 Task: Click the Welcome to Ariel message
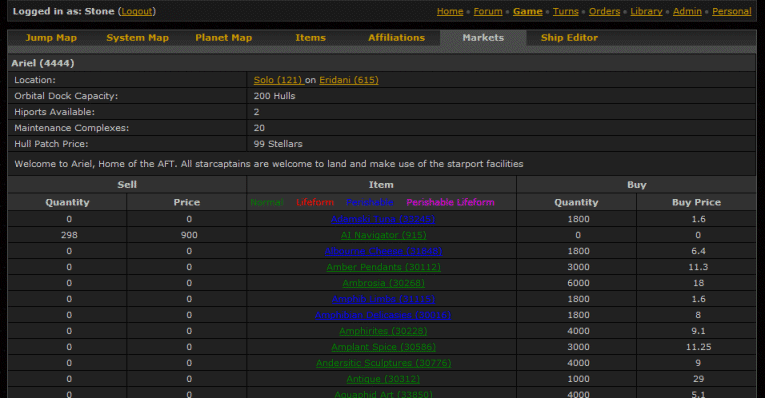269,164
